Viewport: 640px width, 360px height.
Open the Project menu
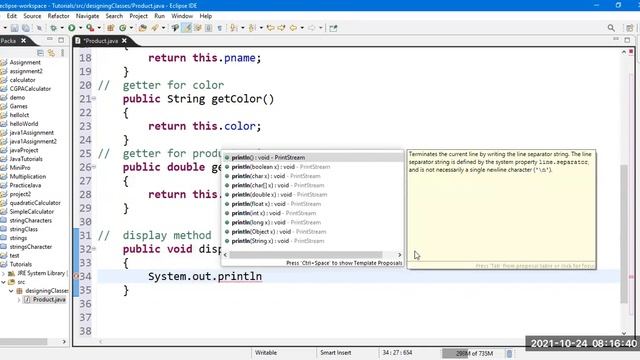click(138, 16)
